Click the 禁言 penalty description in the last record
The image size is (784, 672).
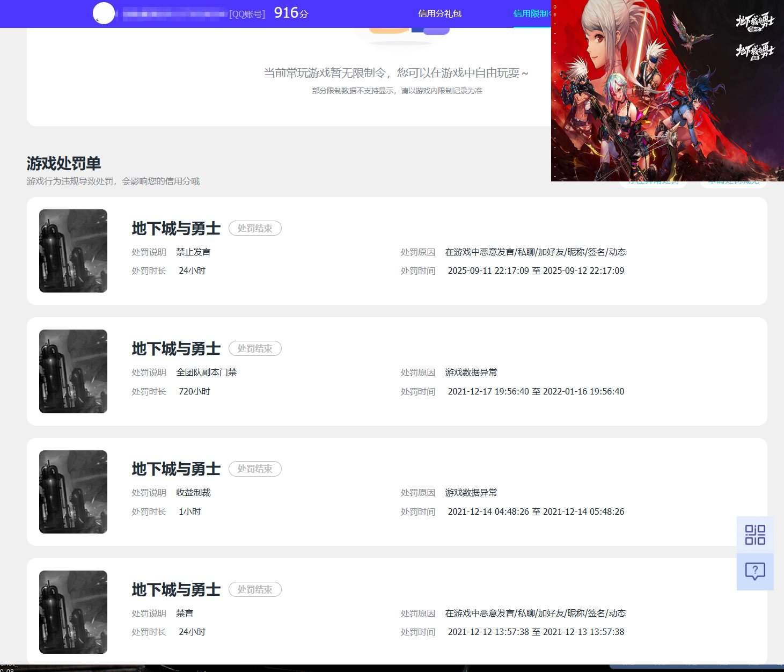tap(185, 613)
